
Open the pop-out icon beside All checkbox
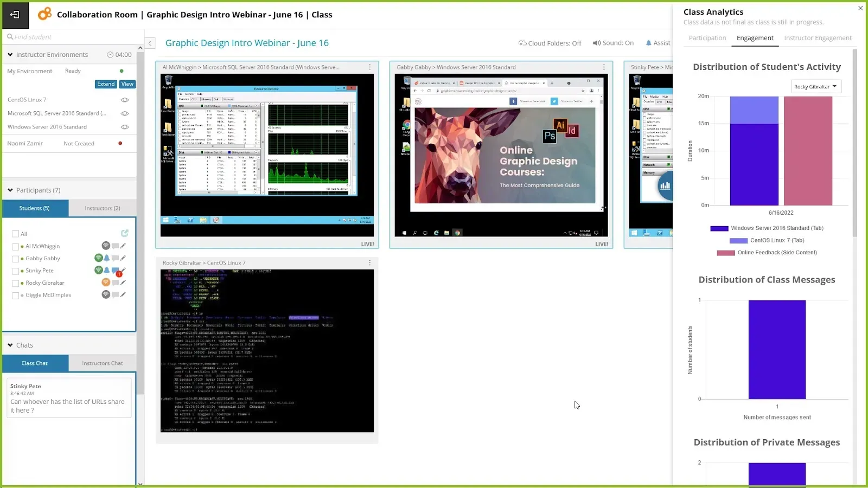pyautogui.click(x=124, y=233)
